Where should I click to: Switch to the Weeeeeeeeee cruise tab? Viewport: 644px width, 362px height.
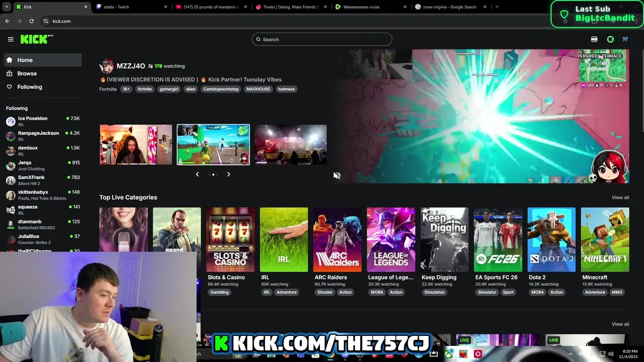(371, 7)
